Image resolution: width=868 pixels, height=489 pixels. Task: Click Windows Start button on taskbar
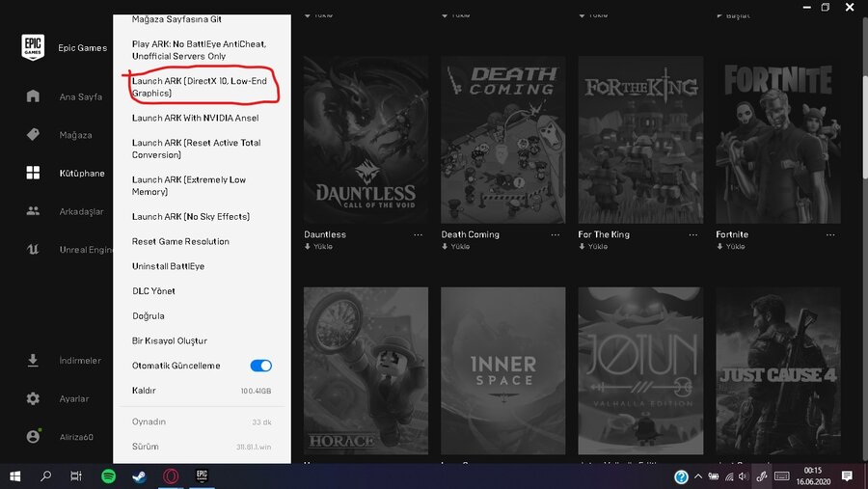click(x=14, y=476)
